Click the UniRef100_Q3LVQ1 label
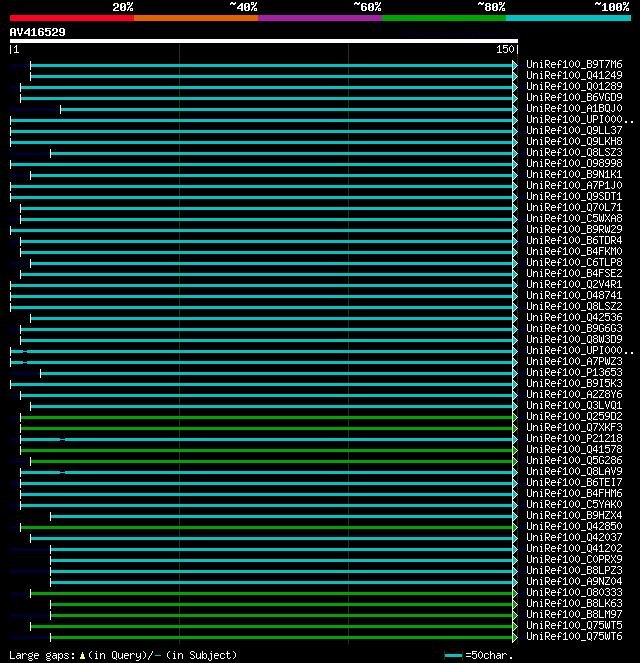Screen dimensions: 640x663 click(x=574, y=405)
